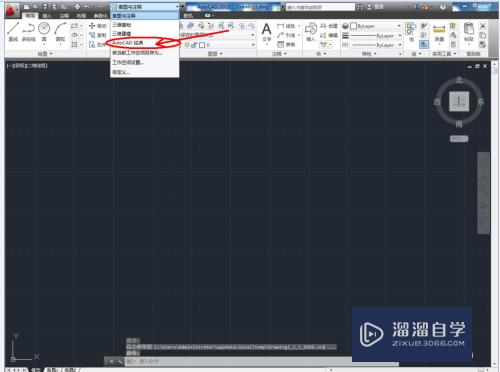Click the Help question mark icon
Screen dimensions: 500x372
click(443, 7)
